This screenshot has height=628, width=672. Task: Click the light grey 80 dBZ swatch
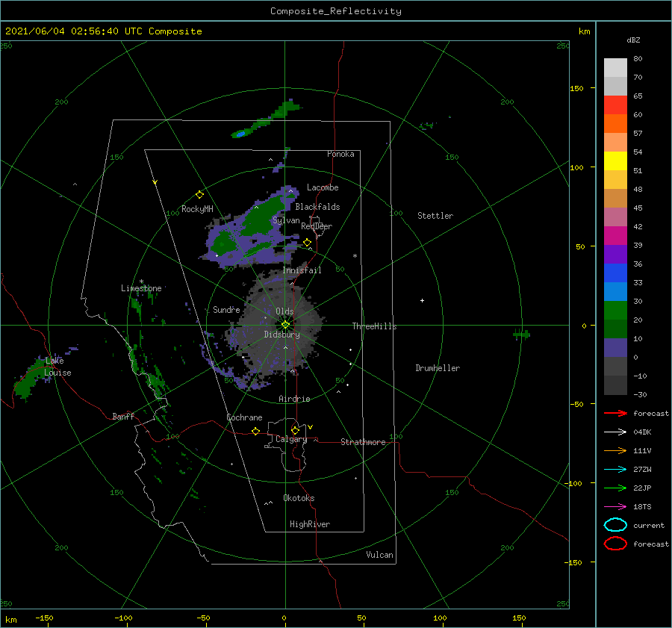[x=615, y=67]
